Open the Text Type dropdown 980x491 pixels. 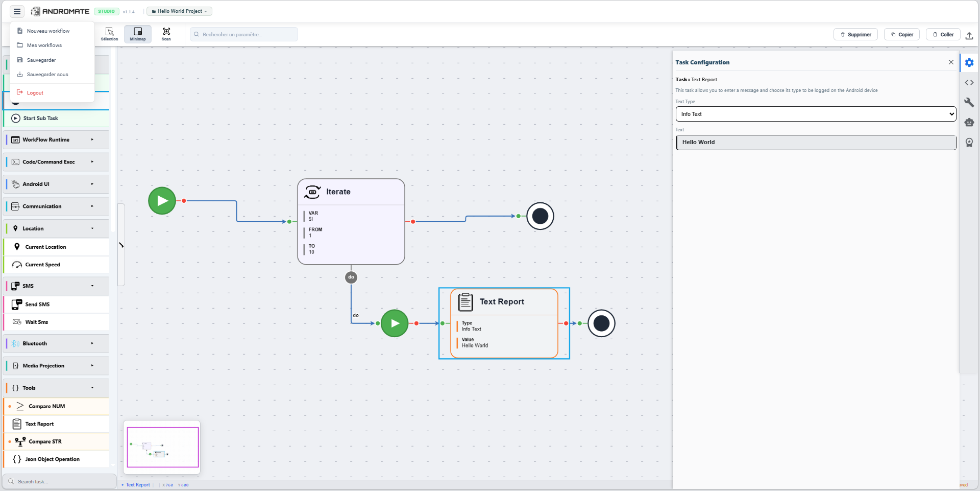pos(816,114)
